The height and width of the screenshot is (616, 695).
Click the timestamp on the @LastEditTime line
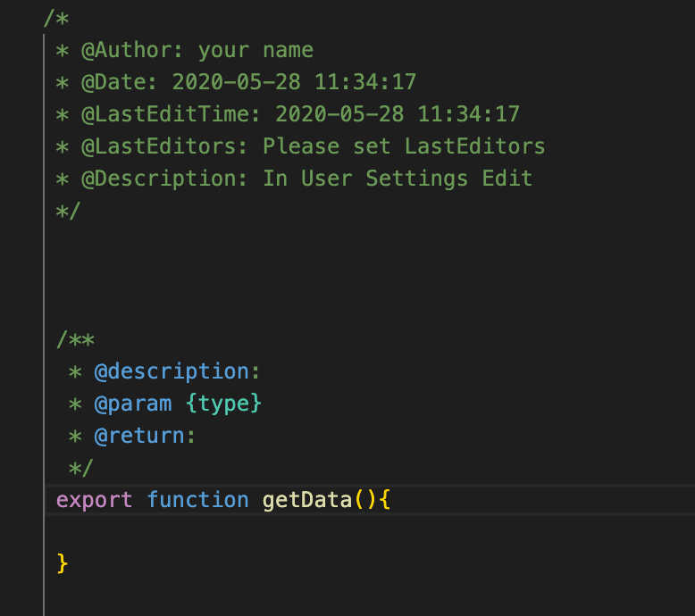pyautogui.click(x=398, y=114)
